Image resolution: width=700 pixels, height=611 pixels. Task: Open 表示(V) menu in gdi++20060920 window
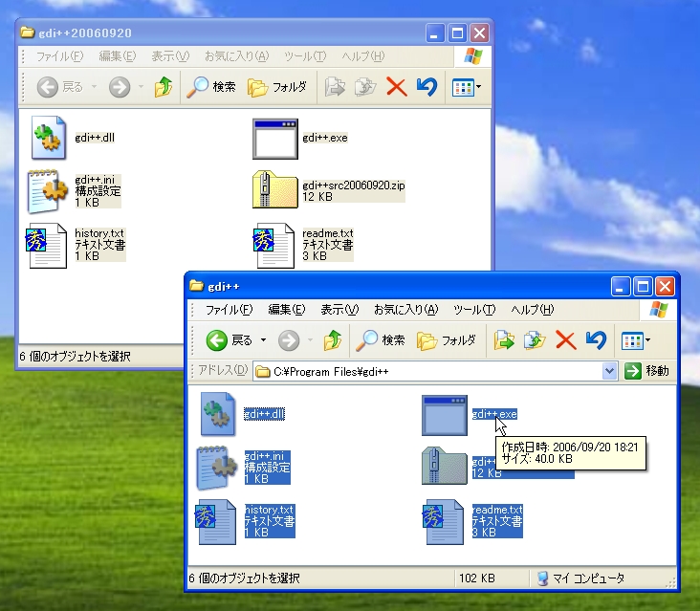(x=170, y=56)
